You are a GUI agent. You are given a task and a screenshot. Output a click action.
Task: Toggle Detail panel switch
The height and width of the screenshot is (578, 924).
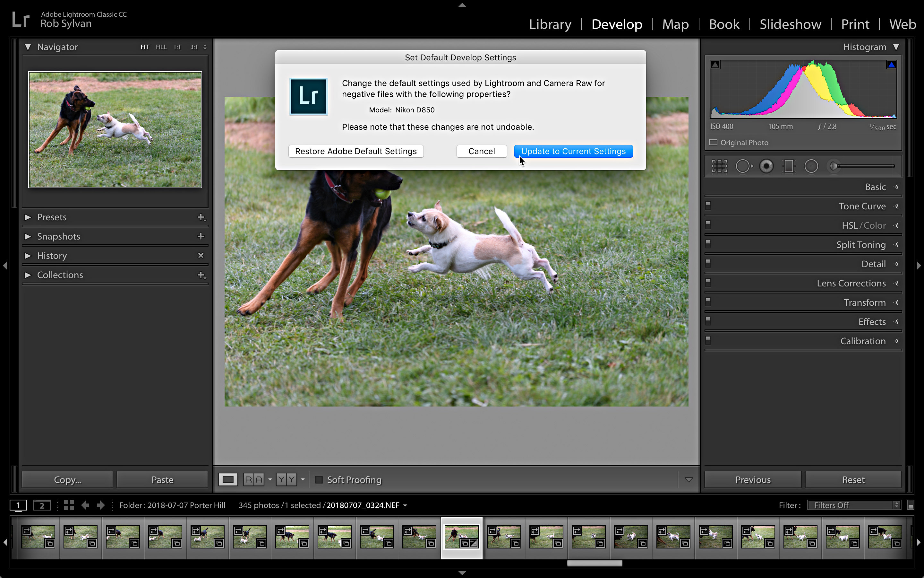pyautogui.click(x=708, y=263)
